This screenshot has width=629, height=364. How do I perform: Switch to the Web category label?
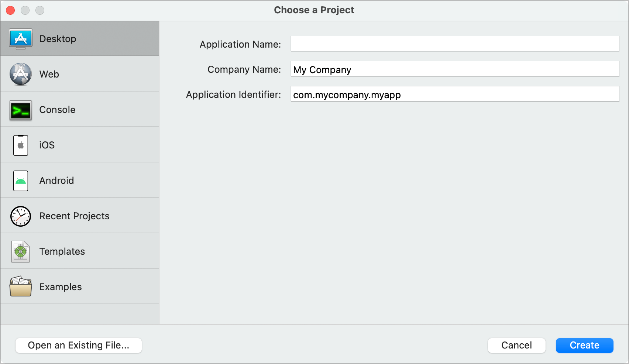49,74
